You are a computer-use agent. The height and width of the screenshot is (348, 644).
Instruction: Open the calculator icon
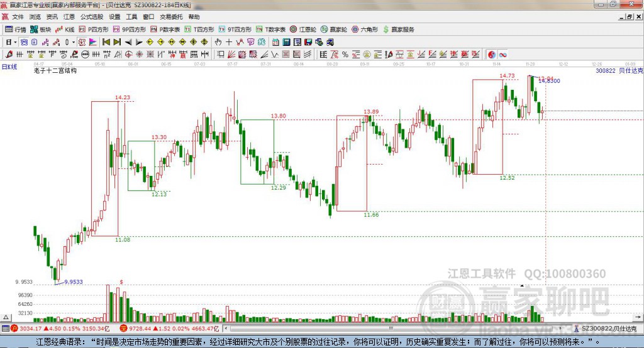coord(286,42)
